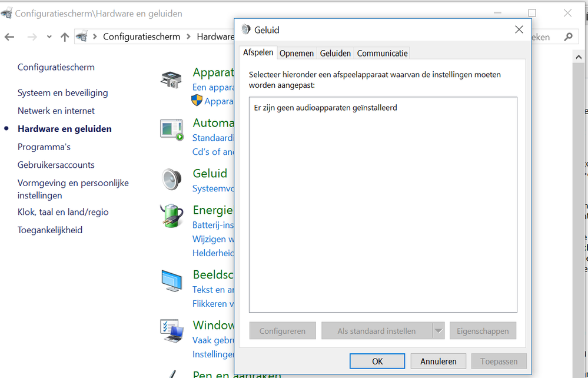Navigate up one level with the up arrow
This screenshot has height=378, width=588.
click(65, 37)
